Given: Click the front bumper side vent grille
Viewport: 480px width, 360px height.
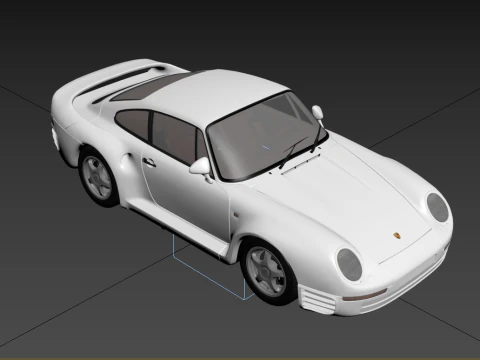Looking at the screenshot, I should coord(317,300).
